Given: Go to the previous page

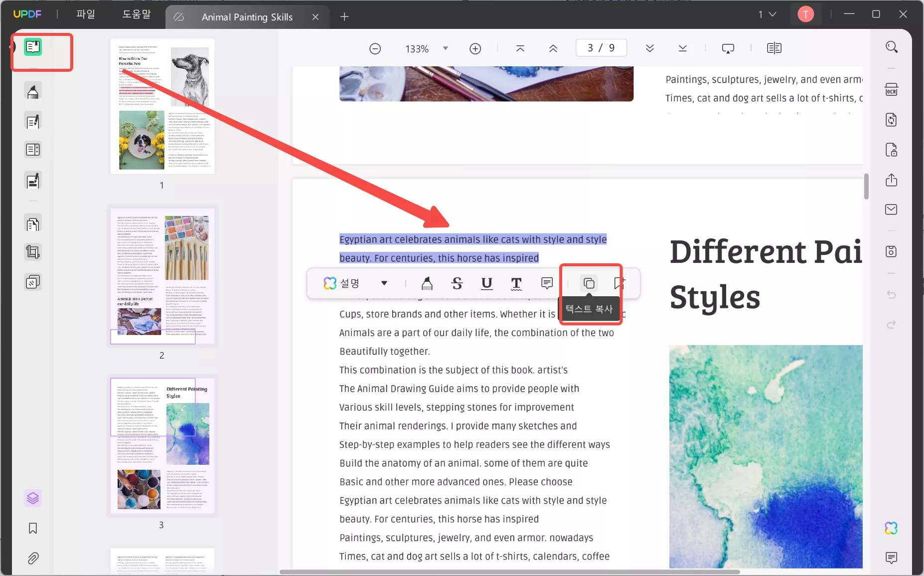Looking at the screenshot, I should point(553,48).
